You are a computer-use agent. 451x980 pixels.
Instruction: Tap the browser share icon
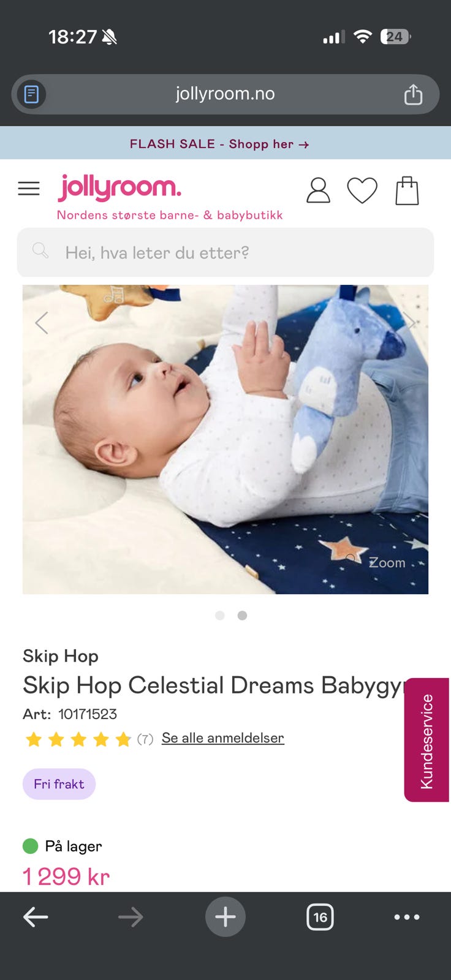pyautogui.click(x=413, y=94)
